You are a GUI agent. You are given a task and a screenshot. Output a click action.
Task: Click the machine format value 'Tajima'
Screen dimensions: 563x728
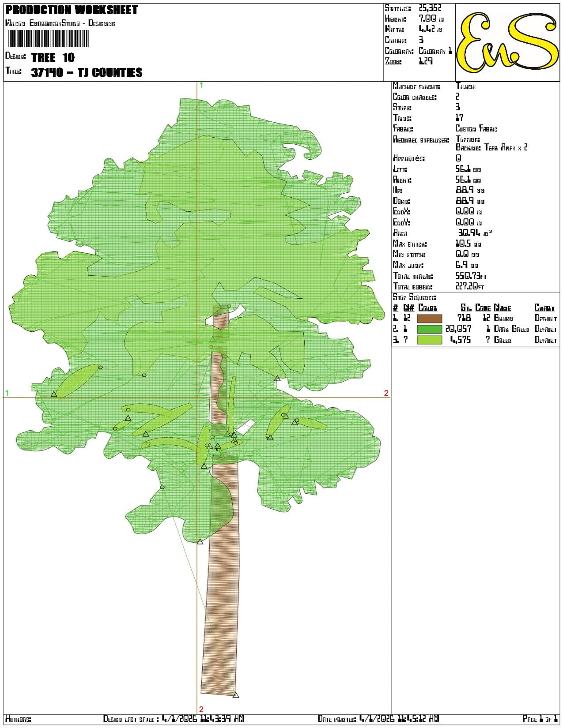(x=465, y=86)
